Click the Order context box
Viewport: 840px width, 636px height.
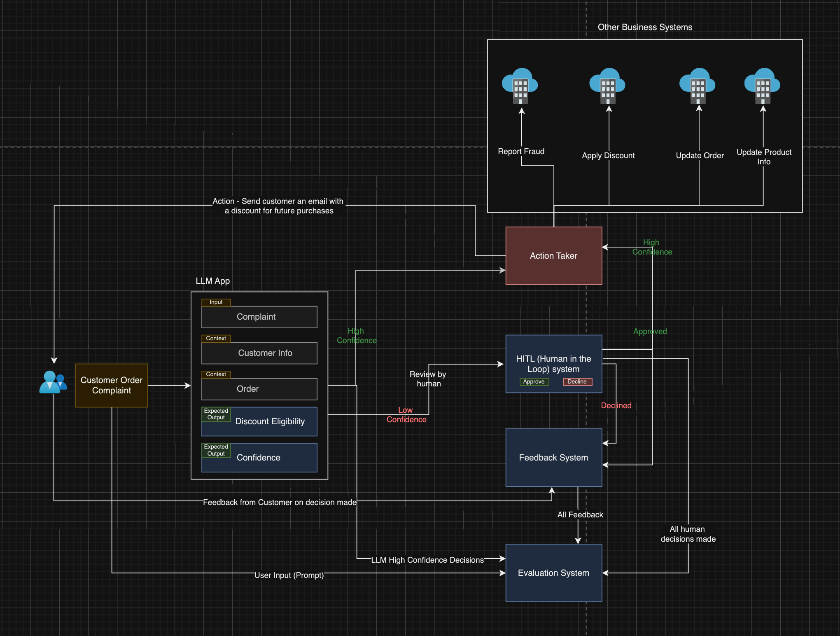(x=259, y=389)
